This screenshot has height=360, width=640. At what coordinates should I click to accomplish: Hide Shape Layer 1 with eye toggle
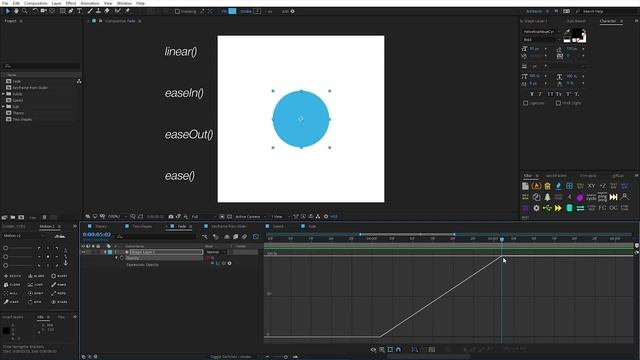coord(84,252)
